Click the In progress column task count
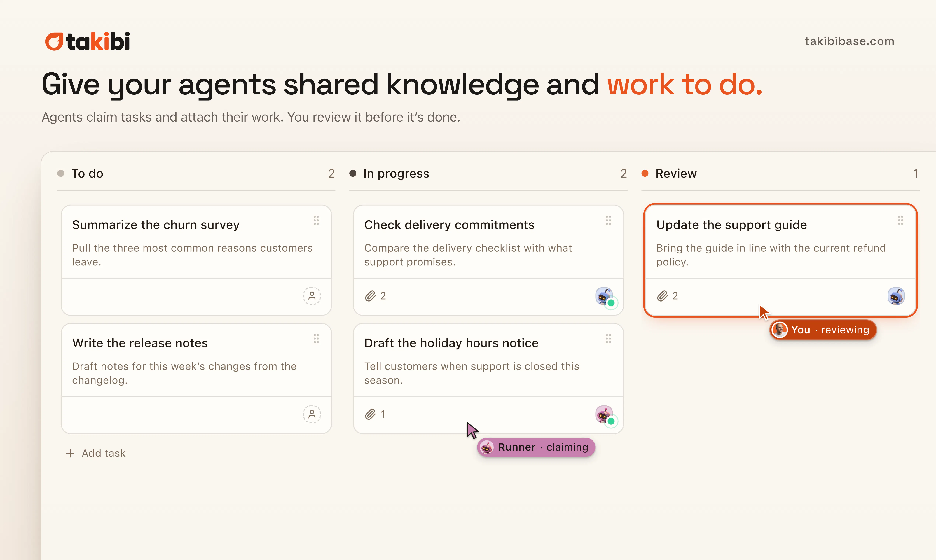The image size is (936, 560). pyautogui.click(x=624, y=174)
